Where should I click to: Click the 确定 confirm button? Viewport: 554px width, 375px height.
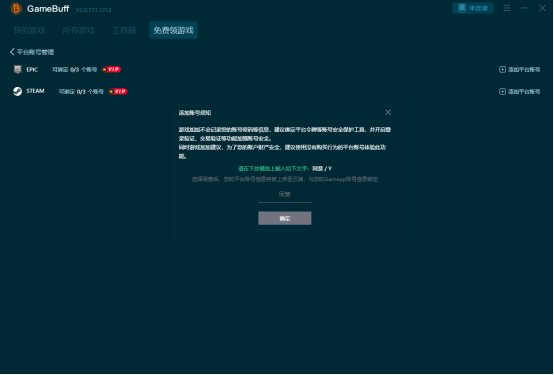285,218
